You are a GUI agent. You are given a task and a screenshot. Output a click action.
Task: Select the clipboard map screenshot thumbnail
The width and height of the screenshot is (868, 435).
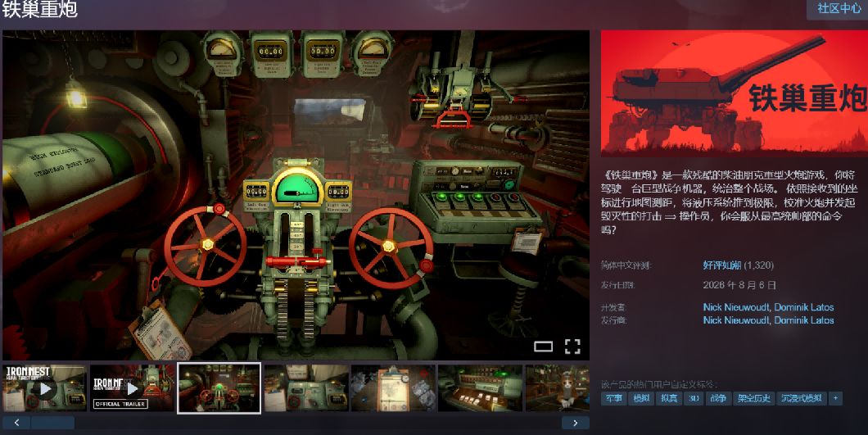393,388
